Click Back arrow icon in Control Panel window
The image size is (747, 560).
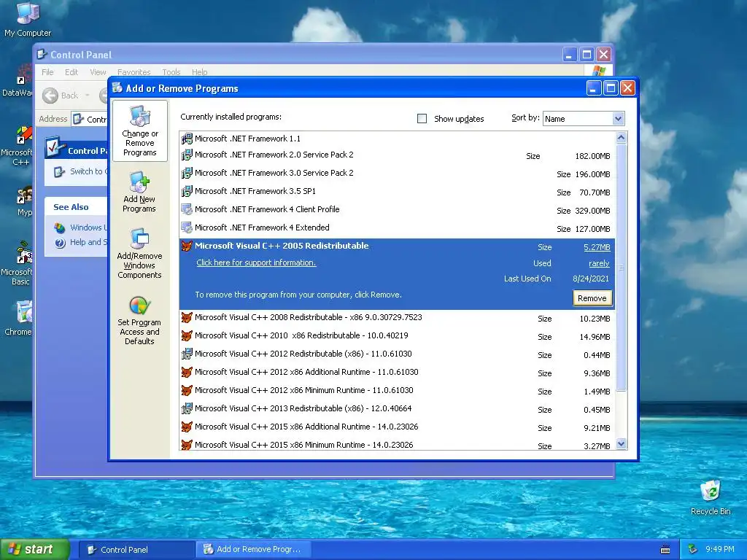pyautogui.click(x=50, y=96)
